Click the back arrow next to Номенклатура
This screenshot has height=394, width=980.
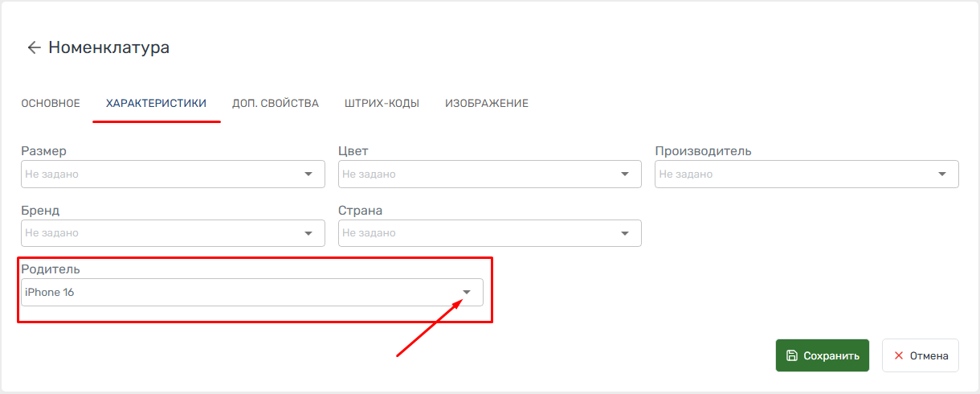coord(34,47)
